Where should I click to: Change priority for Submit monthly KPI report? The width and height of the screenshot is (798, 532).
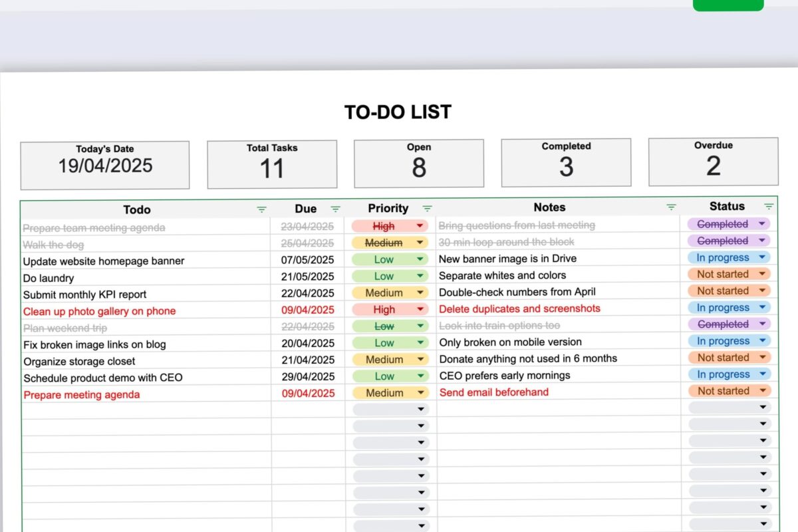[419, 293]
